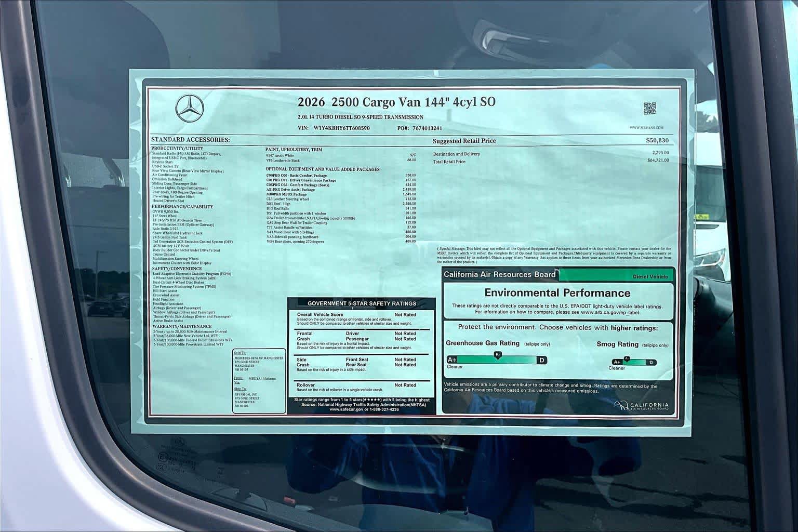Click the 'Heated Driver's Seat' accessory line
Viewport: 798px width, 532px height.
[168, 201]
